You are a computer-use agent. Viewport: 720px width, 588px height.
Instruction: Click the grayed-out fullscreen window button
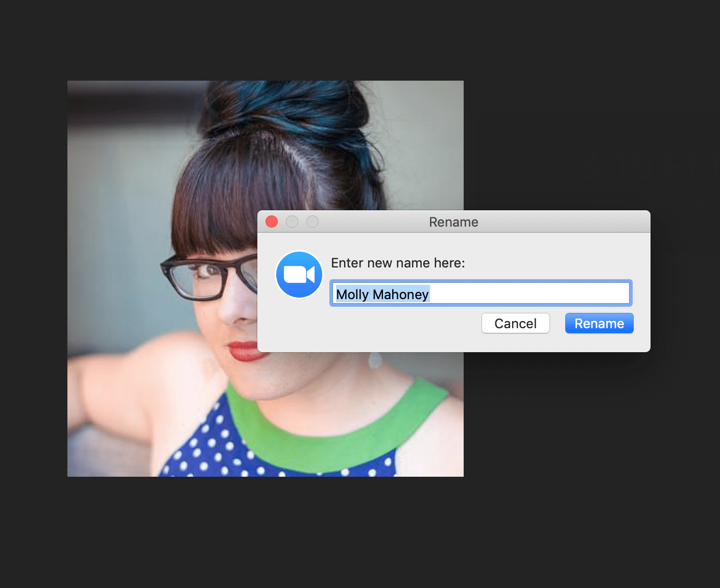pyautogui.click(x=313, y=222)
